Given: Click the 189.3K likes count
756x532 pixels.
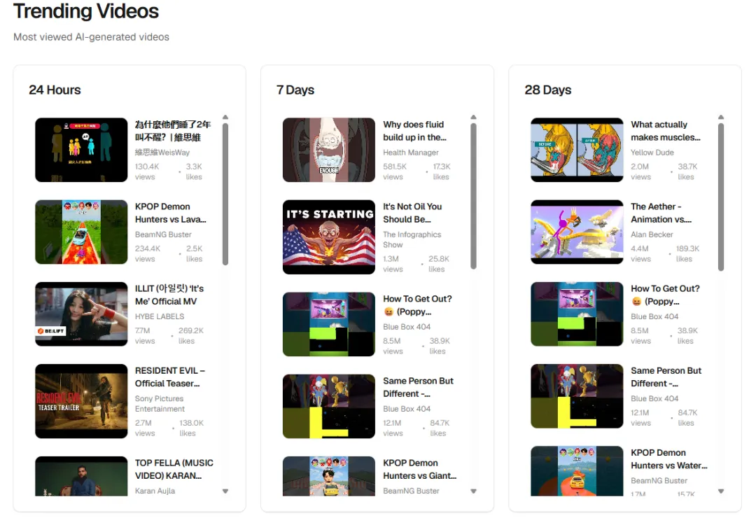Looking at the screenshot, I should [687, 253].
